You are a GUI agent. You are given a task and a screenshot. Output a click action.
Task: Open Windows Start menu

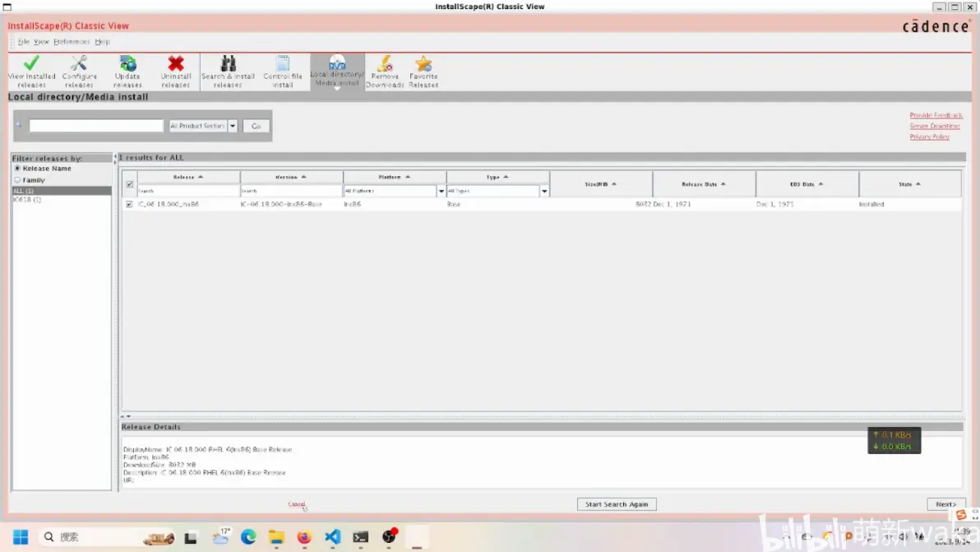[x=21, y=537]
